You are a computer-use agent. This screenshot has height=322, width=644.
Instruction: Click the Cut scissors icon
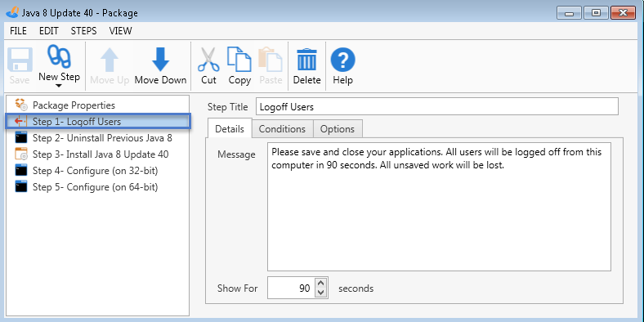tap(208, 60)
